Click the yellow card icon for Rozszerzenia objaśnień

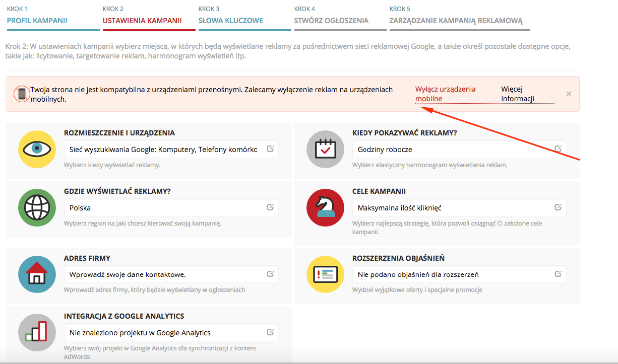tap(325, 274)
